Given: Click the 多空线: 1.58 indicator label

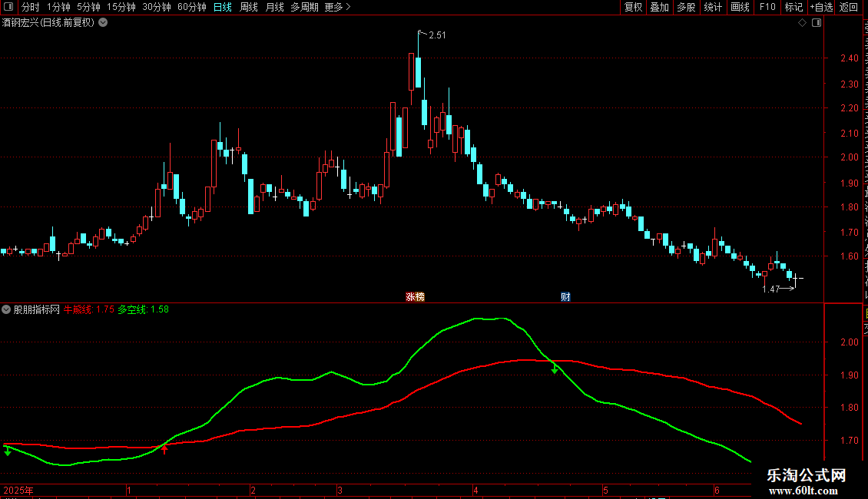Looking at the screenshot, I should pyautogui.click(x=144, y=310).
